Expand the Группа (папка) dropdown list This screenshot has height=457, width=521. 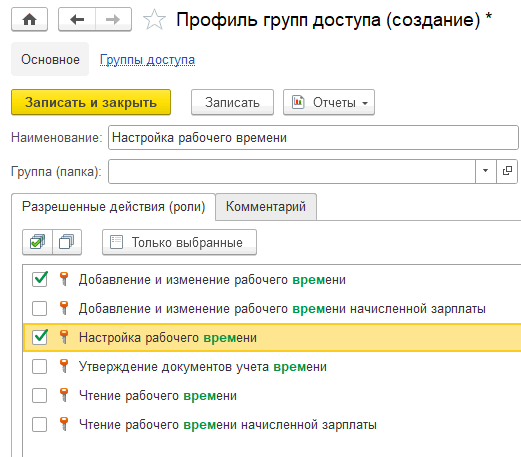pos(486,171)
